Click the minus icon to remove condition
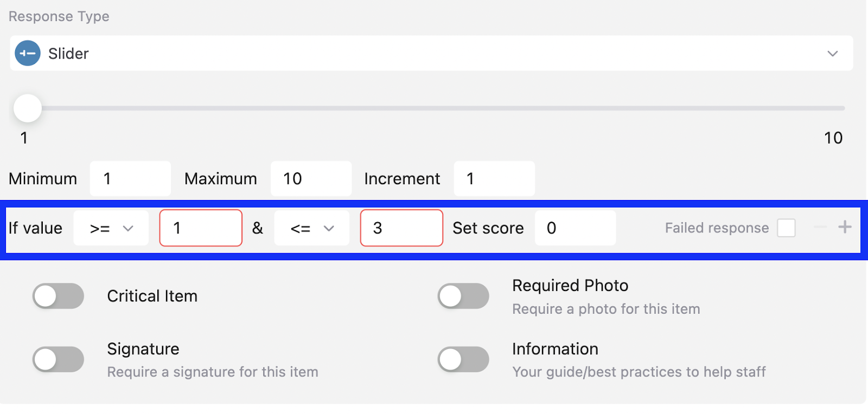 [x=820, y=227]
